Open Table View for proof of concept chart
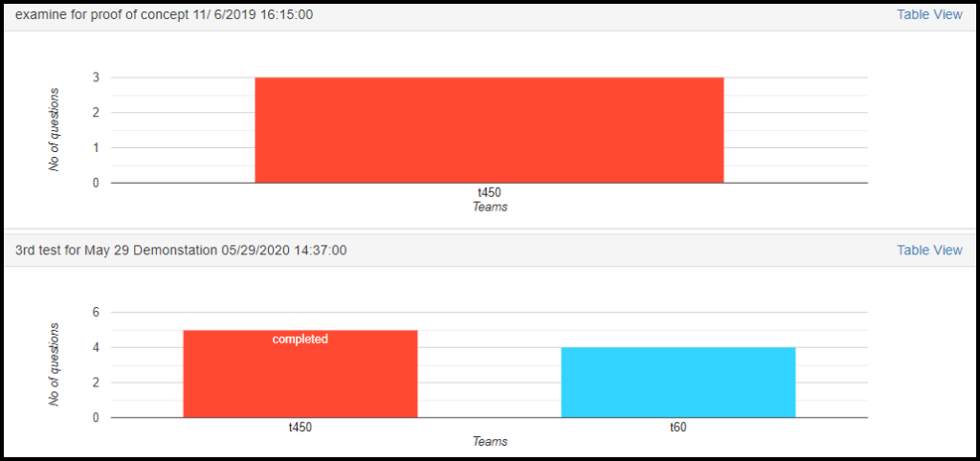 tap(929, 15)
